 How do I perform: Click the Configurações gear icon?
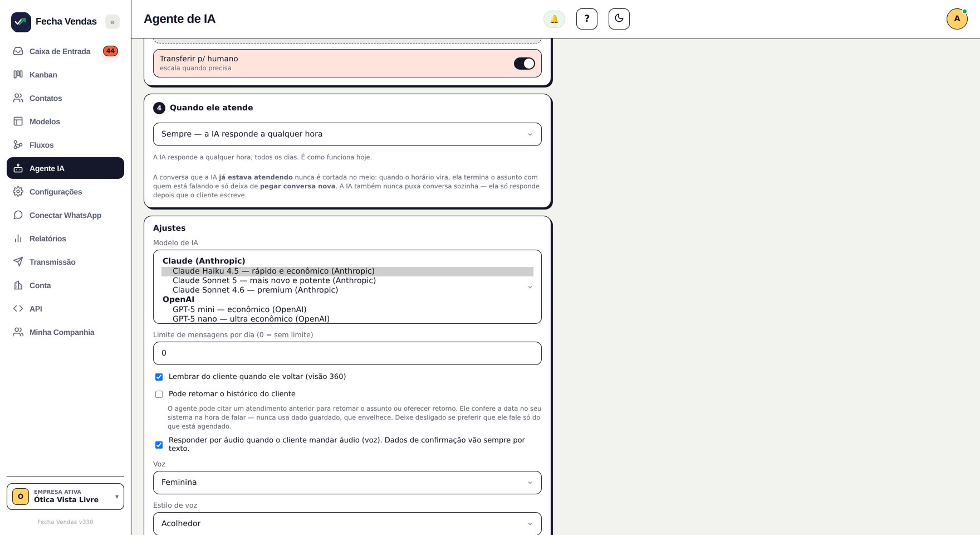click(x=18, y=192)
